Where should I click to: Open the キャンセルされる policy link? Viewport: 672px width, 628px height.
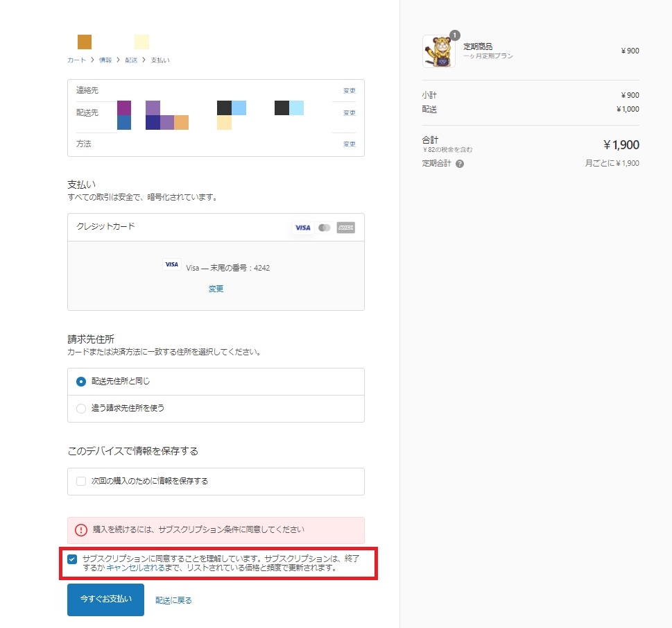[x=135, y=568]
